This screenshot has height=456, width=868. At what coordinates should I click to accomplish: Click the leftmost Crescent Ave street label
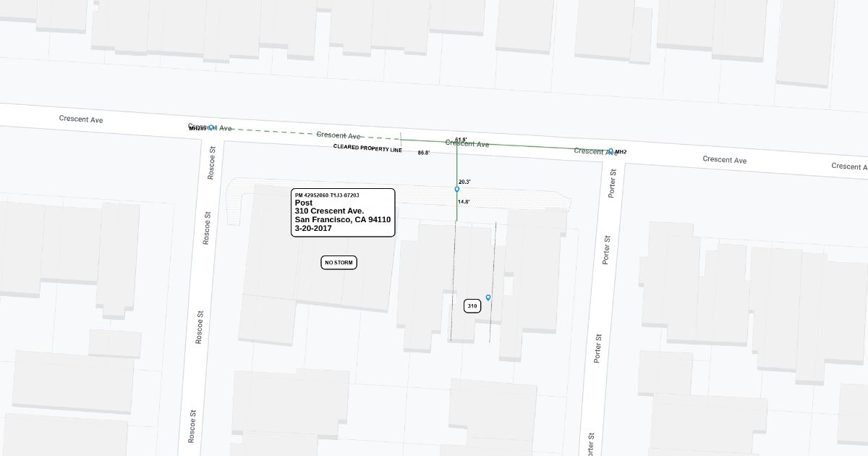tap(81, 119)
